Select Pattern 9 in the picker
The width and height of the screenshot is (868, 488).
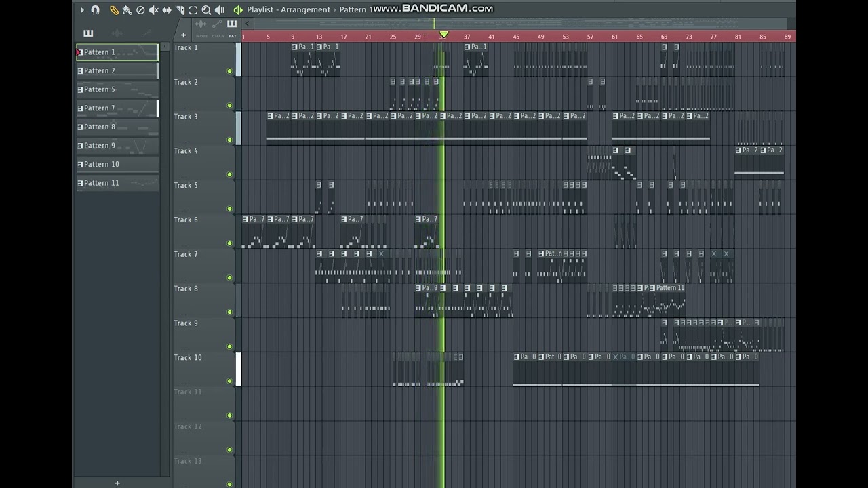tap(117, 145)
